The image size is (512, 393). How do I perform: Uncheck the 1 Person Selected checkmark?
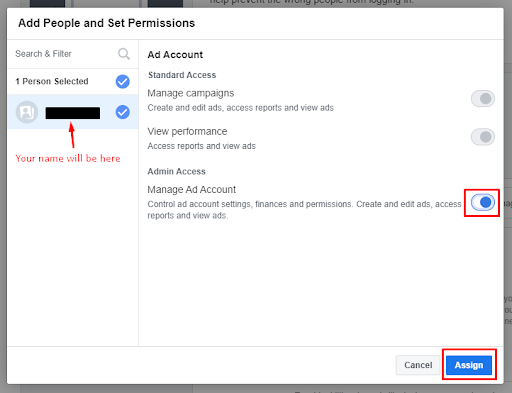(x=123, y=81)
